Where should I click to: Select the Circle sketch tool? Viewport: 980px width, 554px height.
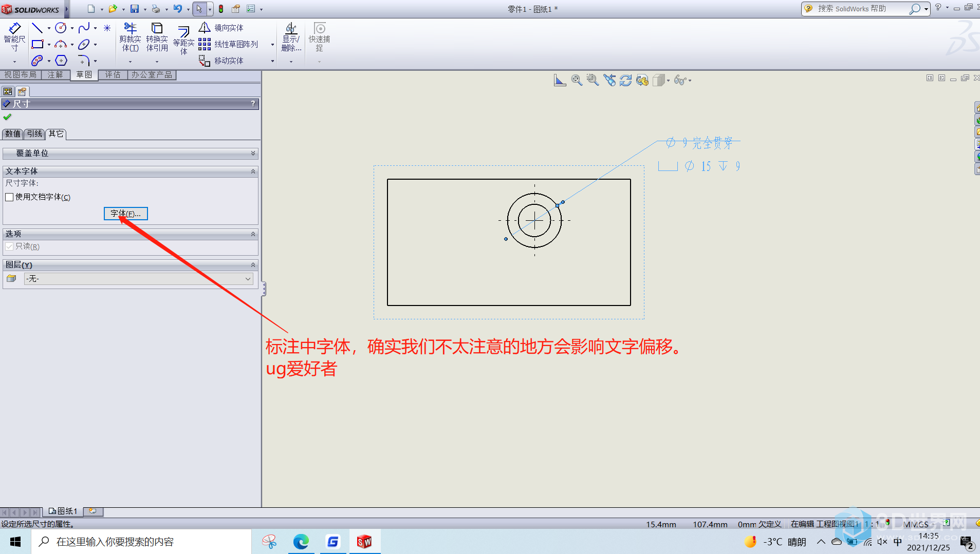61,28
